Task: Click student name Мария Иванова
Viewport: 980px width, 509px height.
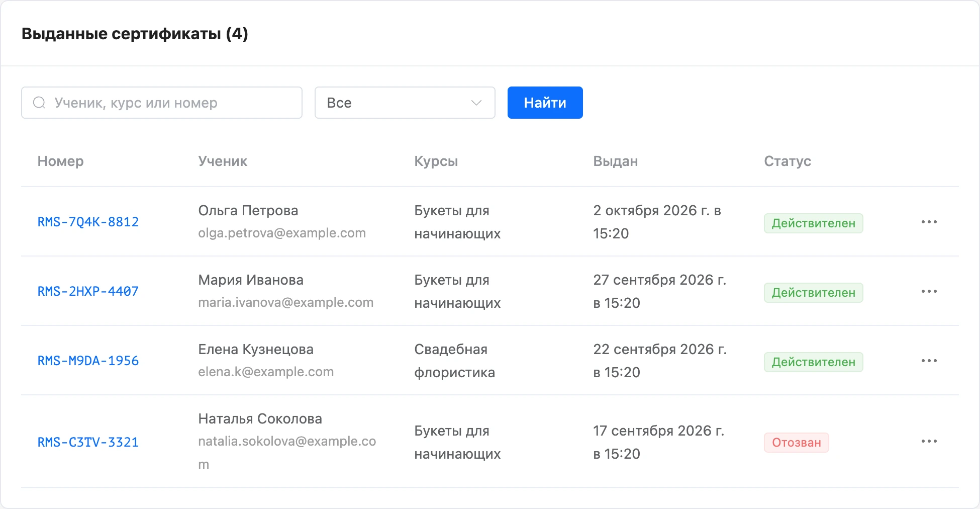Action: tap(251, 280)
